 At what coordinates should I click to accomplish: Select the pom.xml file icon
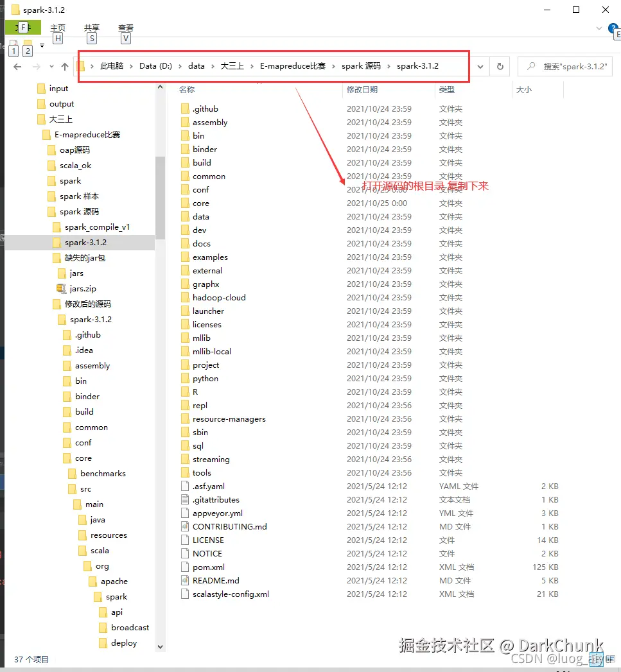pos(185,567)
